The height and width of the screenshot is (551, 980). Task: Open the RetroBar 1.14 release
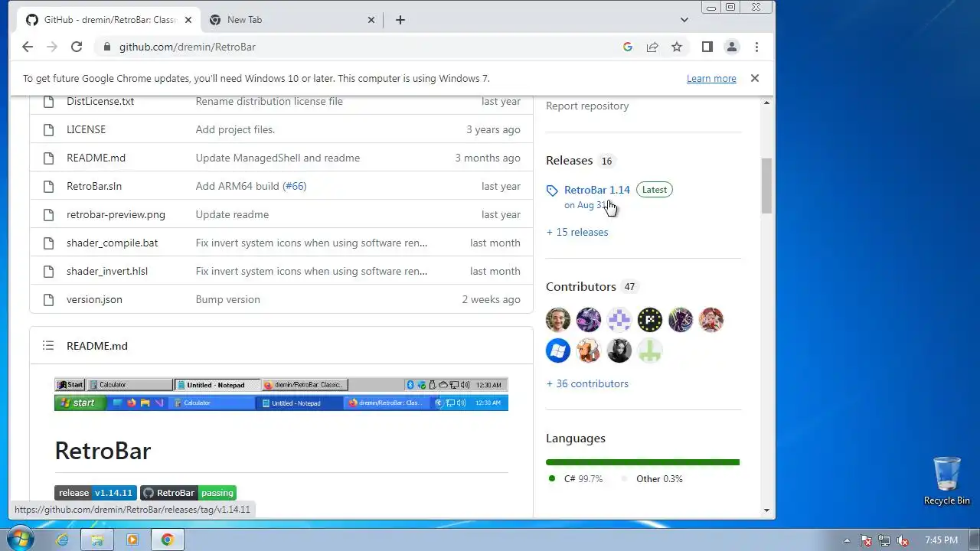click(x=597, y=190)
